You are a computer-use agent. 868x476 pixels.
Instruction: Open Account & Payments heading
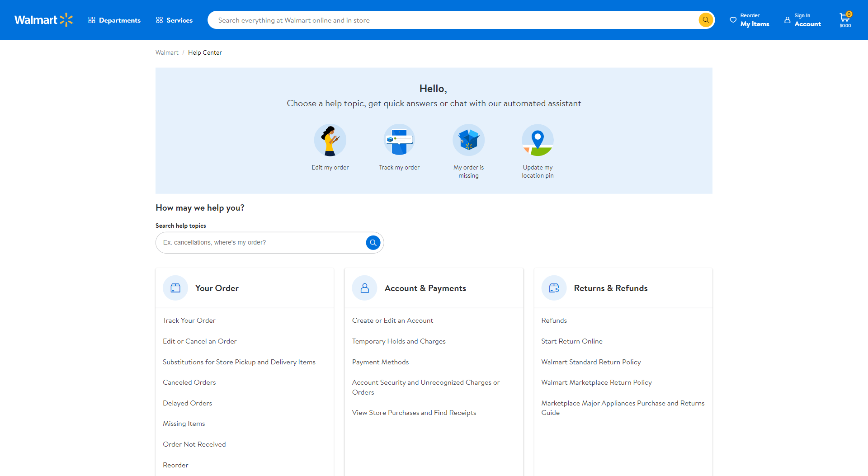tap(425, 288)
